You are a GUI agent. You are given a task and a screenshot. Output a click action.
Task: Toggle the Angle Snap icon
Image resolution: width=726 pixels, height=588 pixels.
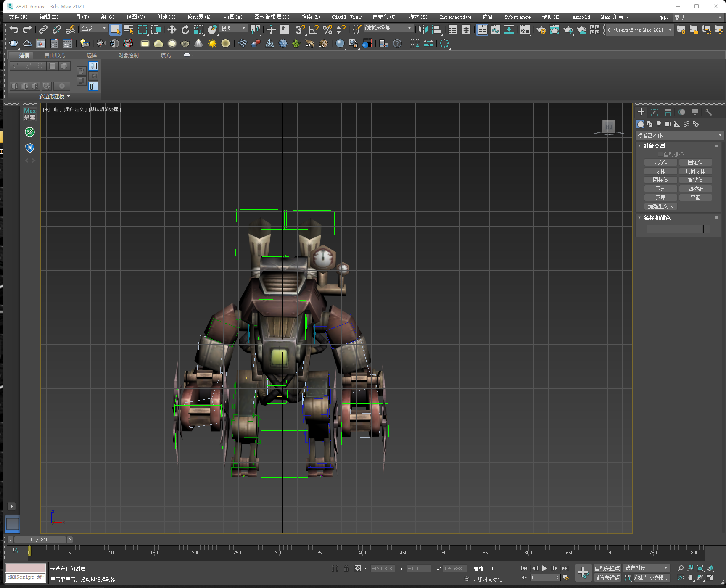[x=314, y=29]
